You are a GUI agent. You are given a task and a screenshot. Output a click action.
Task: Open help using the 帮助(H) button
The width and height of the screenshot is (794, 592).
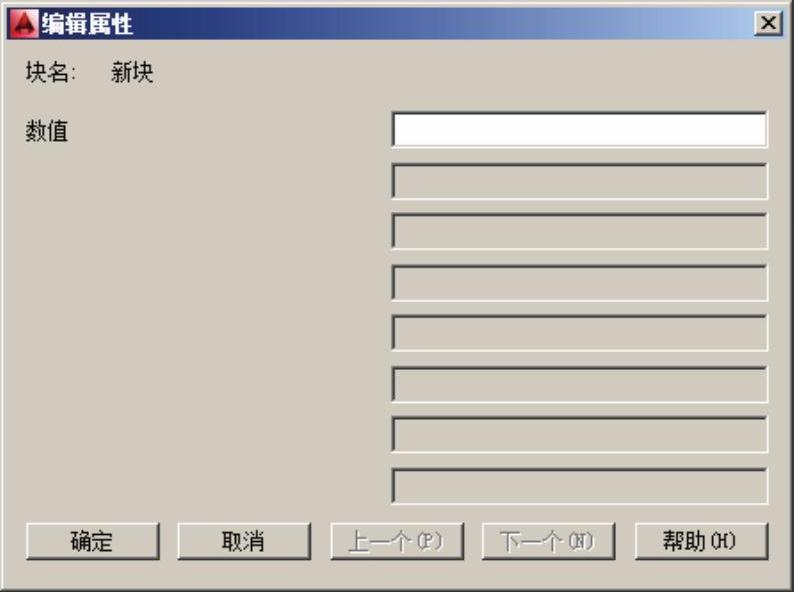(701, 541)
